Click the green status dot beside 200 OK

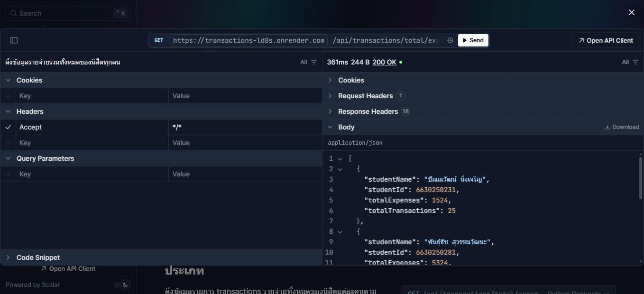[401, 62]
